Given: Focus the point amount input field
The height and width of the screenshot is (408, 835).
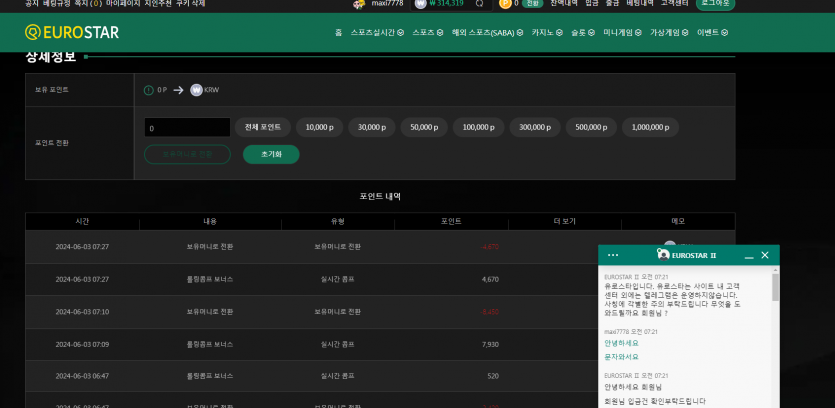Looking at the screenshot, I should (187, 127).
